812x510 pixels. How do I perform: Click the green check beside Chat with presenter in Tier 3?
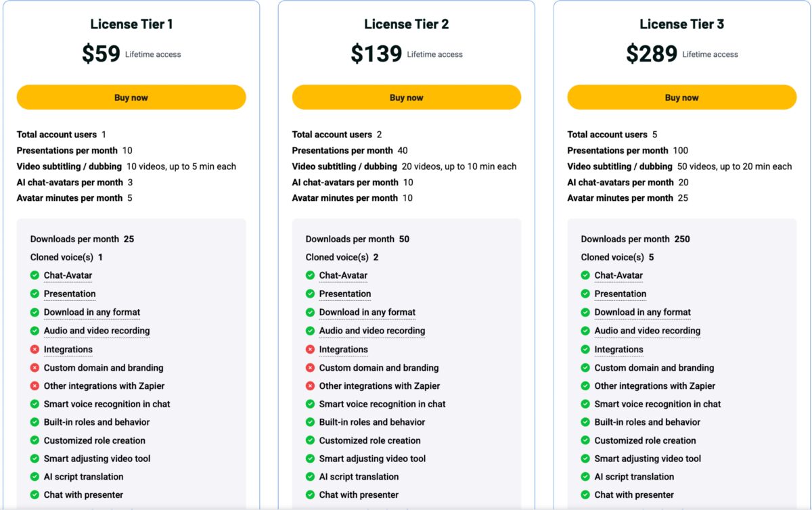tap(585, 495)
